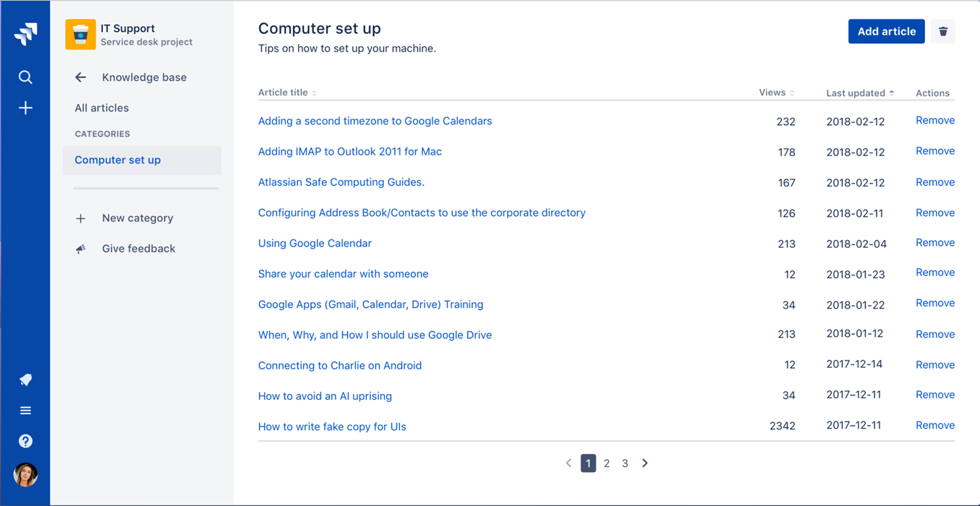The image size is (980, 506).
Task: Sort articles by Views
Action: (772, 93)
